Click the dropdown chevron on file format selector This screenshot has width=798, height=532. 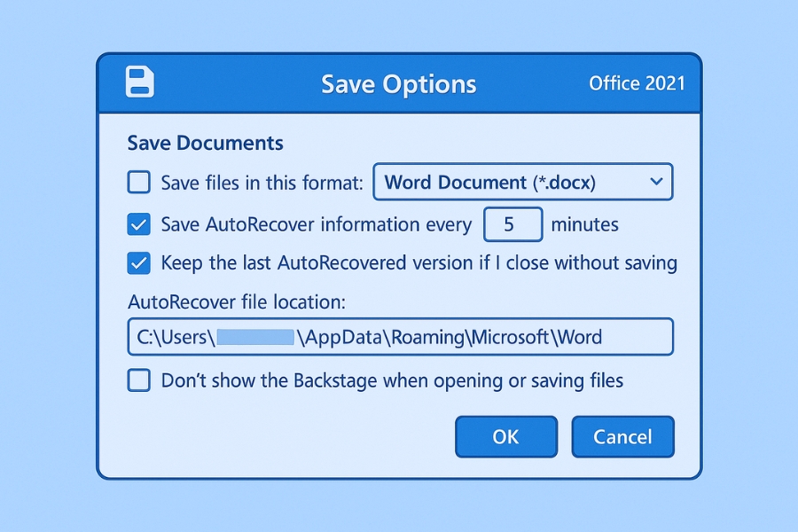tap(657, 182)
